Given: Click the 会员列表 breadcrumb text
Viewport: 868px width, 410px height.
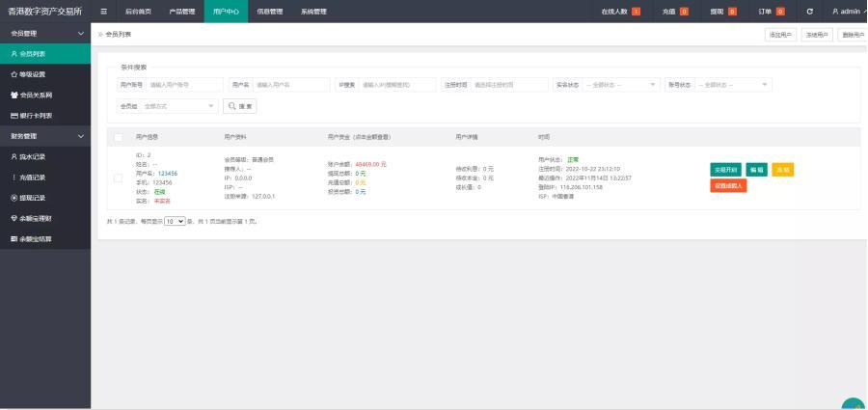Looking at the screenshot, I should pos(118,35).
